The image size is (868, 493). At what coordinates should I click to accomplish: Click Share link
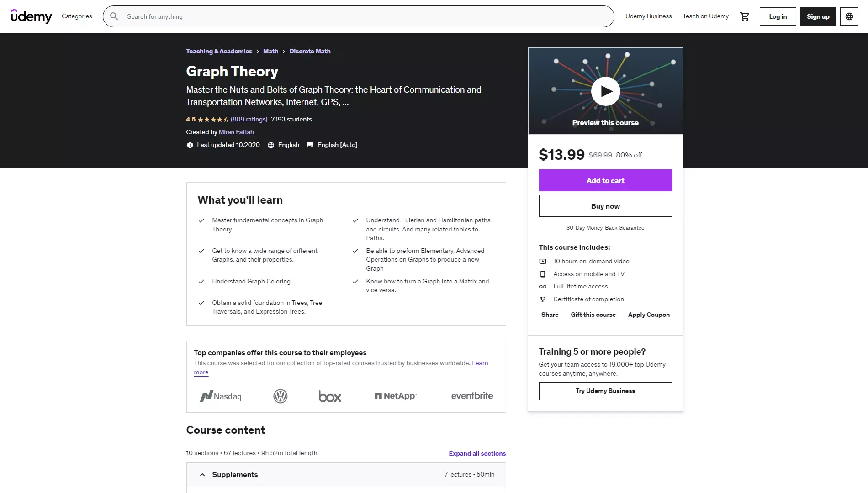[x=550, y=315]
